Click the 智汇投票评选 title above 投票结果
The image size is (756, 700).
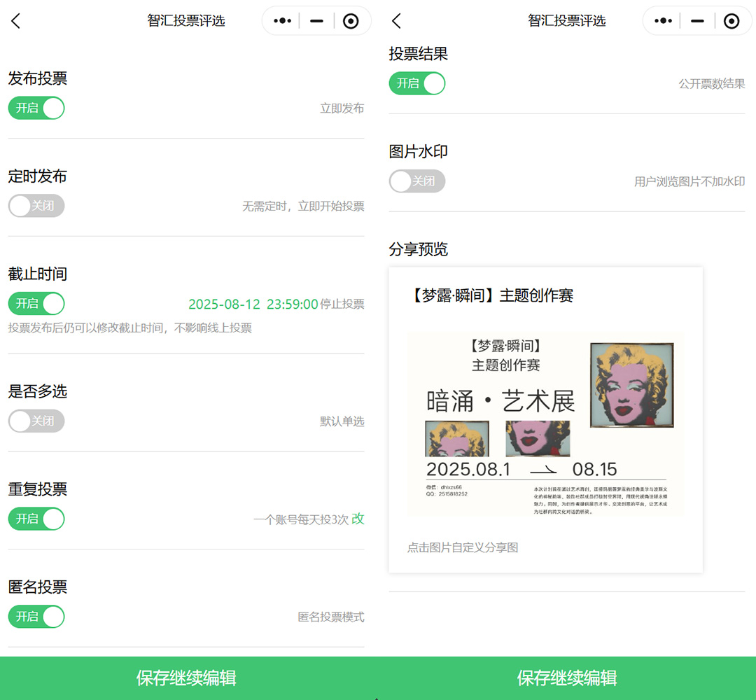(x=567, y=21)
